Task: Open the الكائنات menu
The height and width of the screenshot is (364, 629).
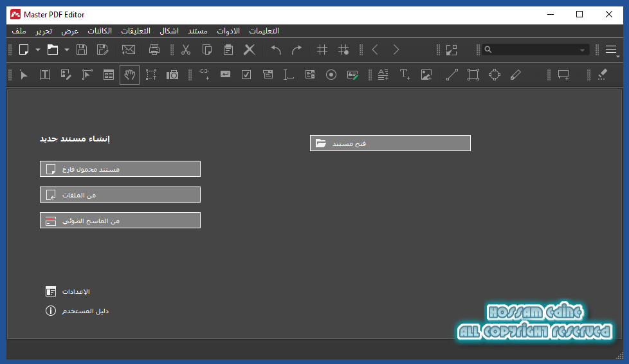Action: point(100,31)
